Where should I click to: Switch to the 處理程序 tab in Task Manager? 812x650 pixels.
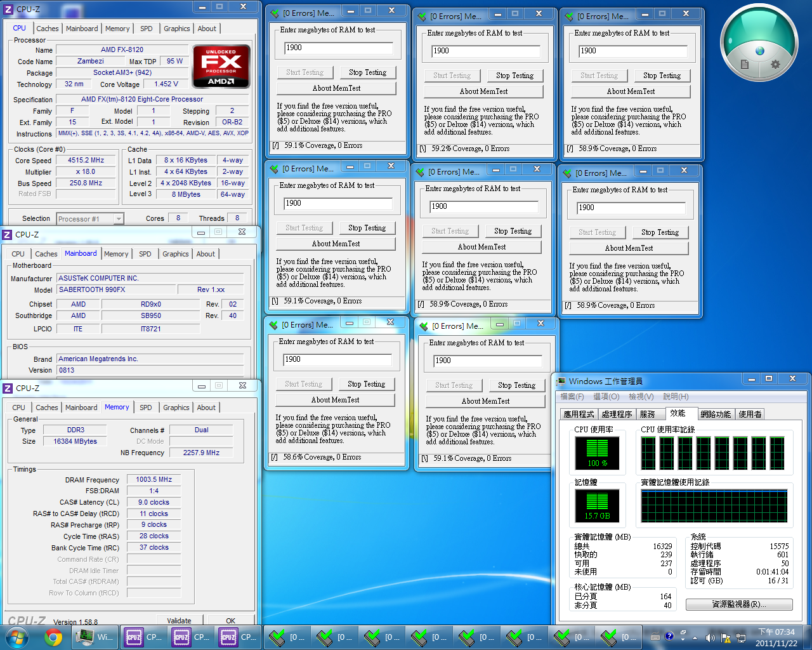point(617,414)
